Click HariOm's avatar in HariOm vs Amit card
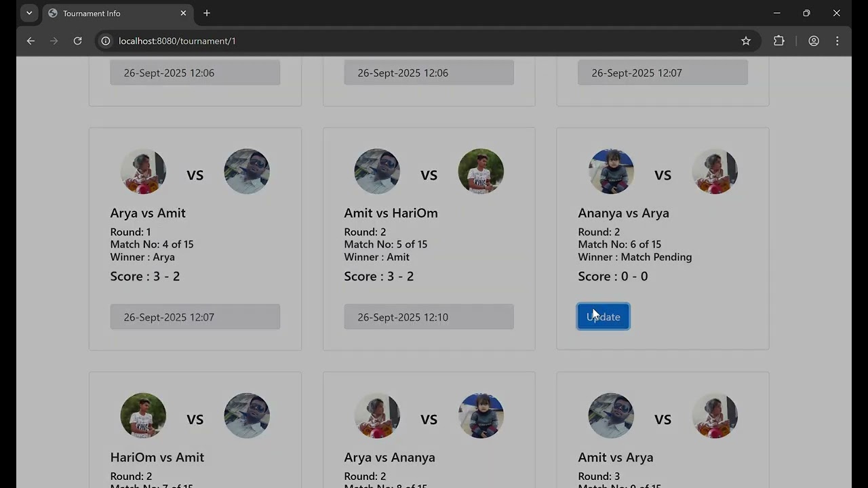The width and height of the screenshot is (868, 488). [x=143, y=415]
